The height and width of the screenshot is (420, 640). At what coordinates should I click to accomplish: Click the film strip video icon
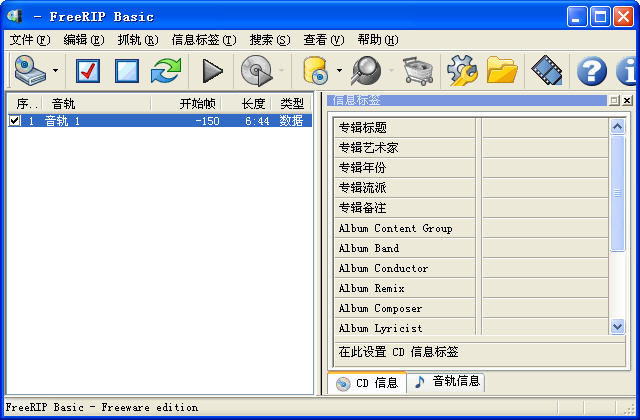click(x=547, y=70)
